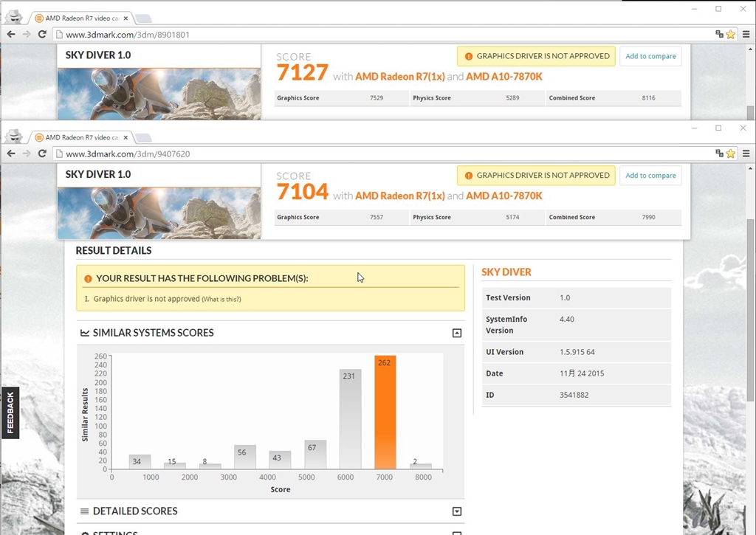The height and width of the screenshot is (535, 756).
Task: Open AMD Radeon R7(1x) link for score 7104
Action: pos(399,196)
